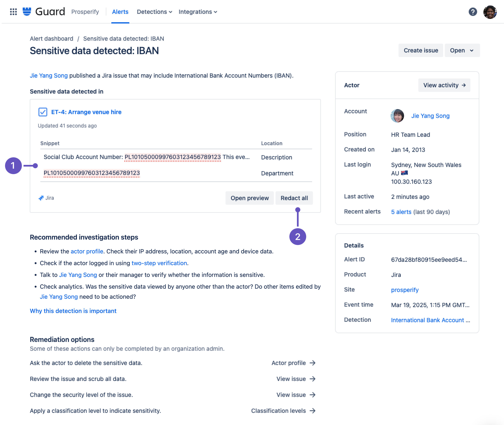Click the Redact all button

[294, 198]
